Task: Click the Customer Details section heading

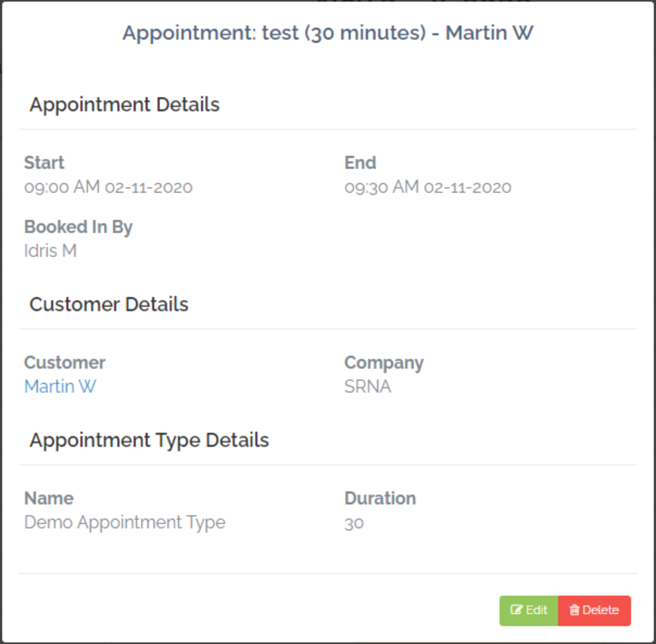Action: point(109,305)
